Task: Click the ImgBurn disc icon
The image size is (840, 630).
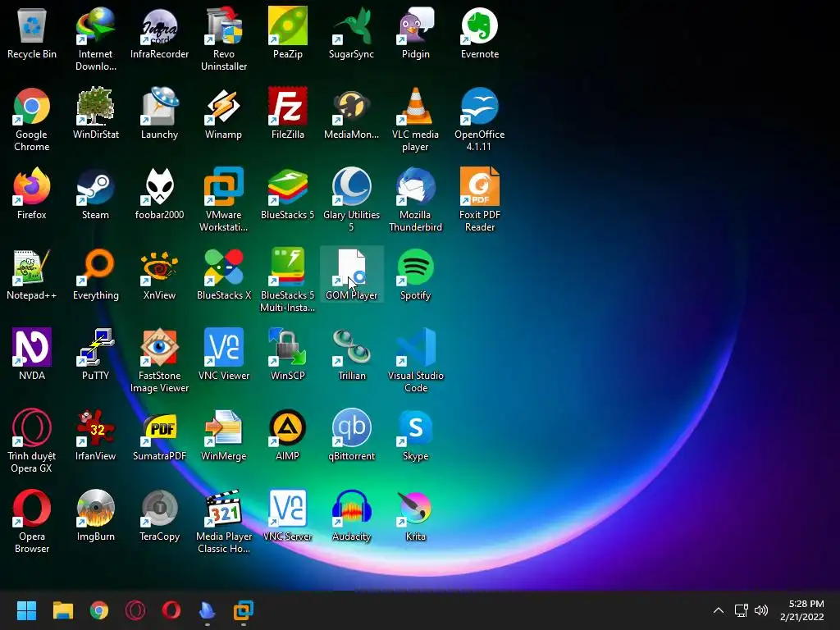Action: (x=95, y=508)
